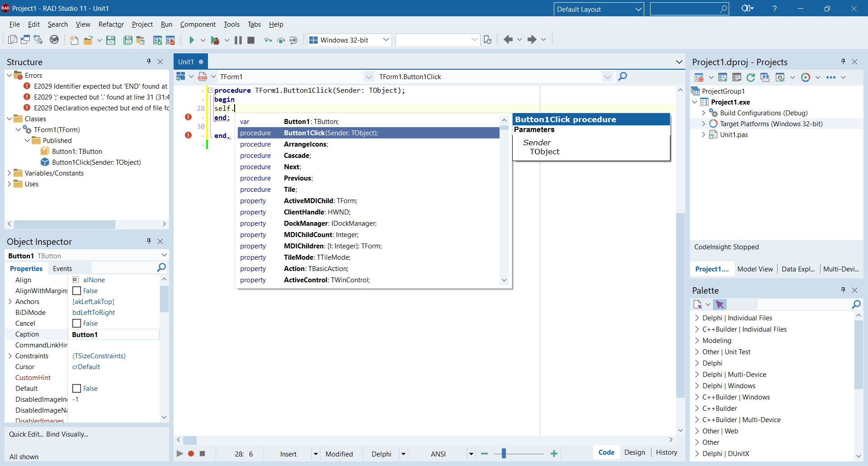This screenshot has width=868, height=466.
Task: Switch to the Events tab
Action: pos(62,269)
